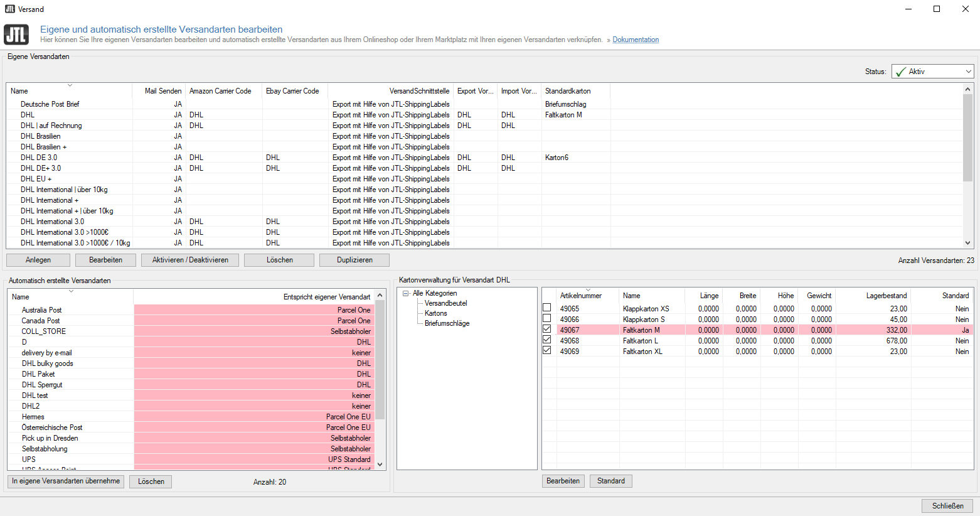The height and width of the screenshot is (516, 980).
Task: Check the box for Klappkarton S
Action: [x=547, y=319]
